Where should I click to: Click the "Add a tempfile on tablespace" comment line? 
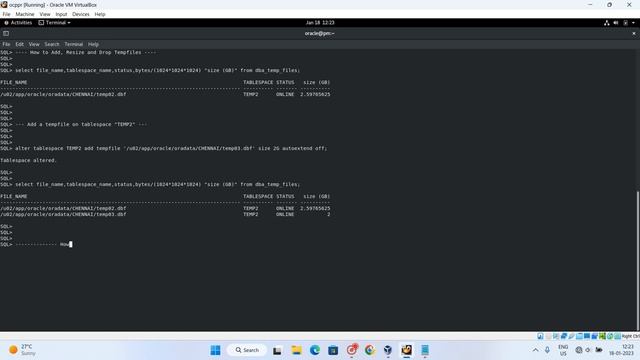(x=81, y=124)
